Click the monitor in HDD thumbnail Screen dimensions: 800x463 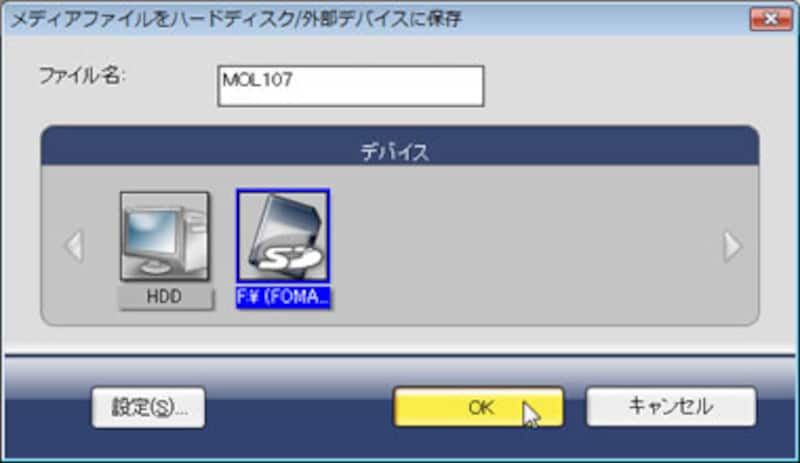(x=149, y=236)
